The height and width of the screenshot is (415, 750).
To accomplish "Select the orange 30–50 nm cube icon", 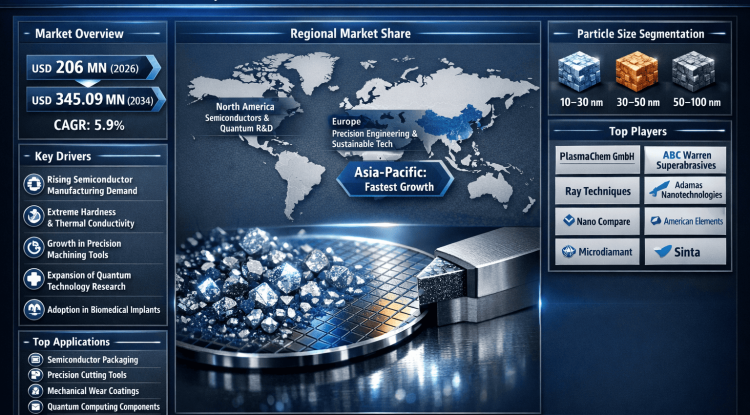I will (x=636, y=71).
